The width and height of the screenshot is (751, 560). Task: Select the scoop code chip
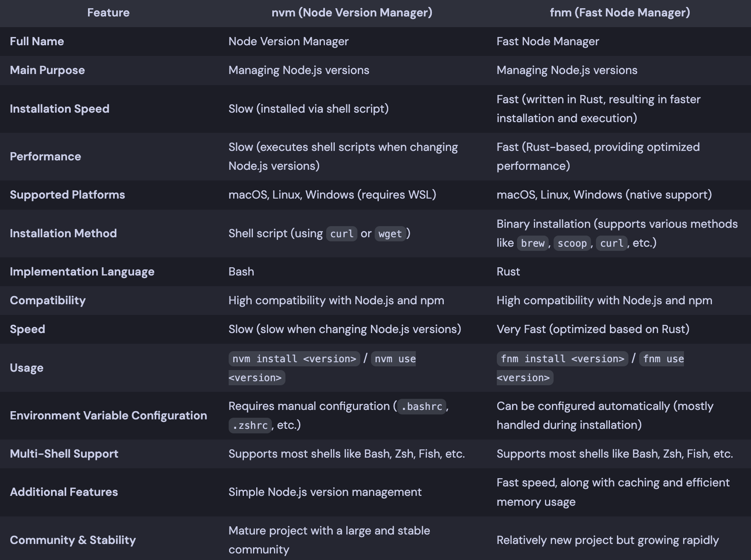[572, 243]
